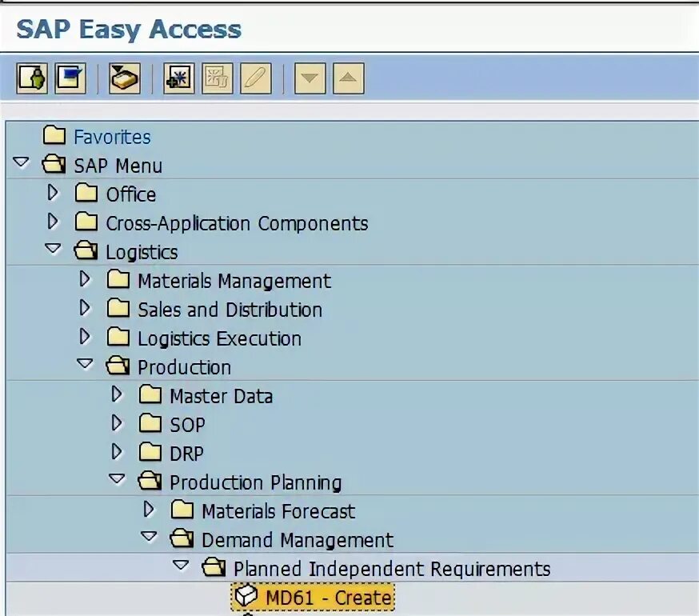Image resolution: width=699 pixels, height=616 pixels.
Task: Expand the DRP node arrow
Action: point(117,452)
